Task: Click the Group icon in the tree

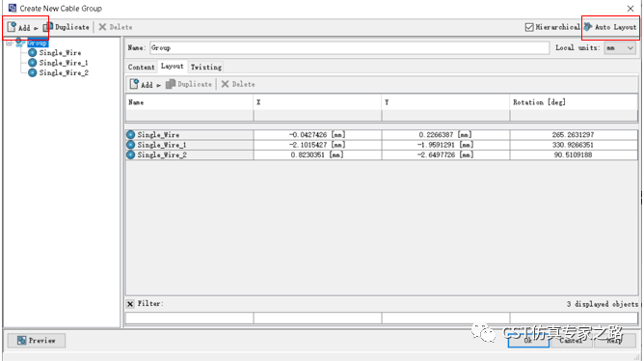Action: tap(20, 42)
